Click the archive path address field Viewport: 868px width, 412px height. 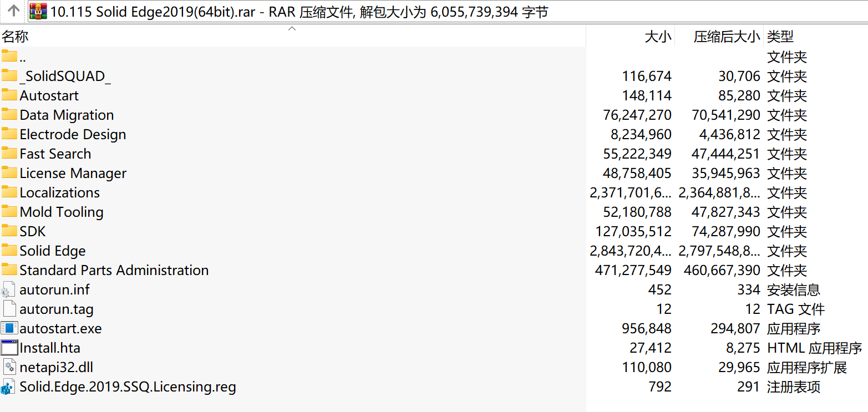coord(448,11)
